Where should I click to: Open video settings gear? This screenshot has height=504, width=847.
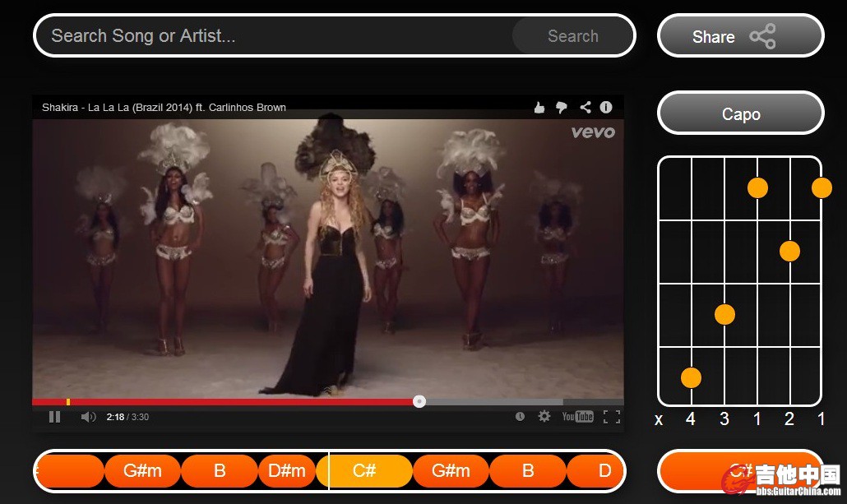544,416
